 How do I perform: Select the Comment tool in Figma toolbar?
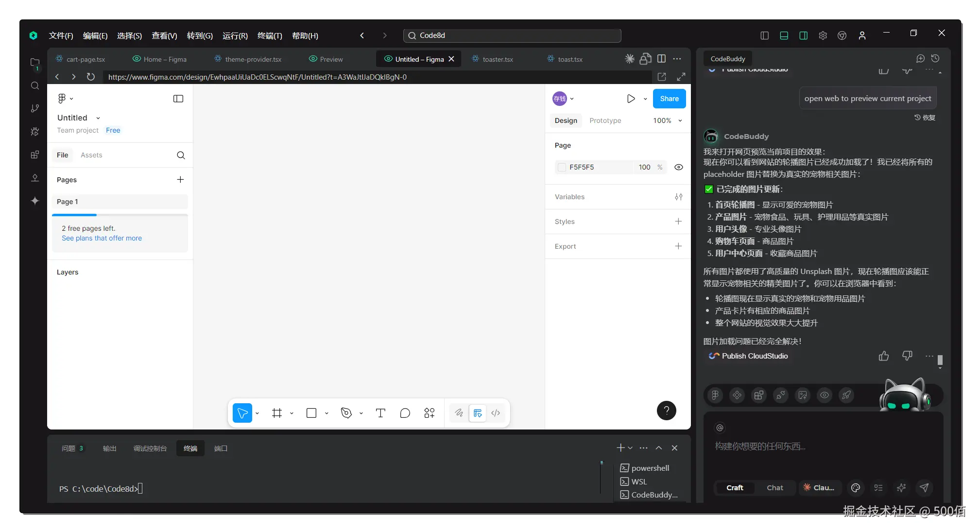coord(405,413)
